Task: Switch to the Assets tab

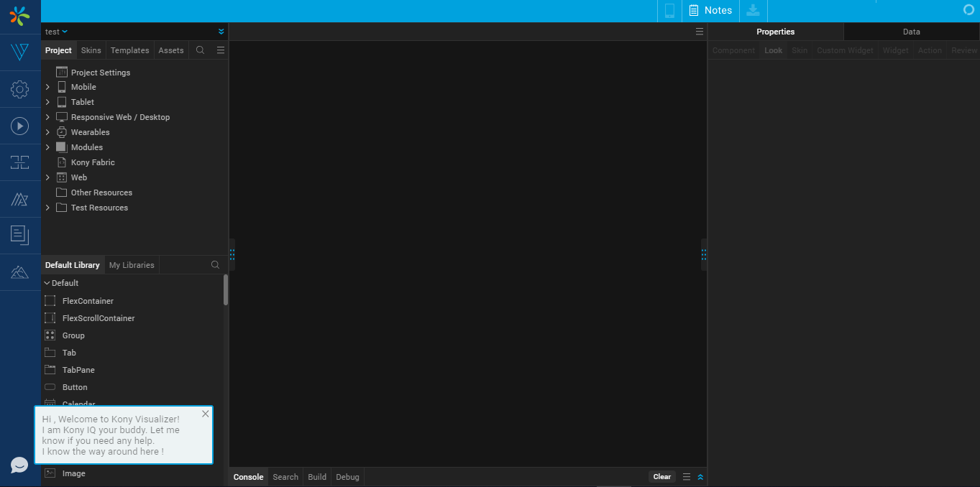Action: (x=171, y=50)
